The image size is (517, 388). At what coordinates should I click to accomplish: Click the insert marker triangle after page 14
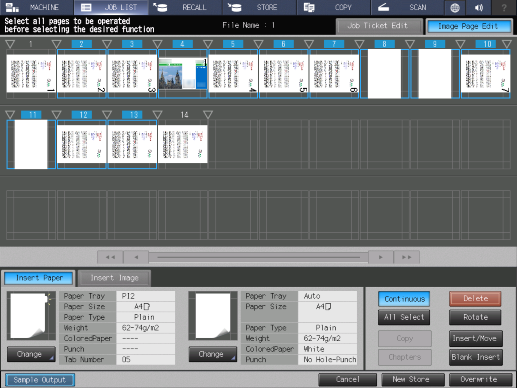[x=208, y=115]
